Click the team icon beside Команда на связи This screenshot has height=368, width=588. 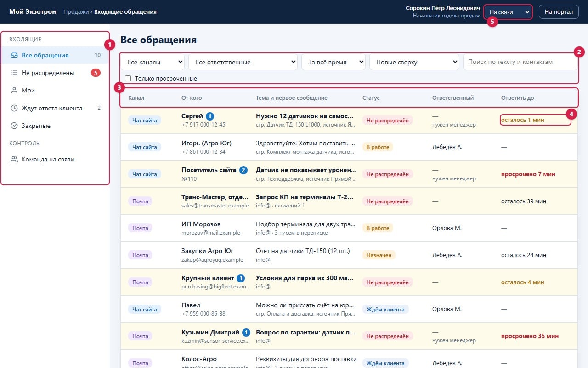tap(14, 160)
